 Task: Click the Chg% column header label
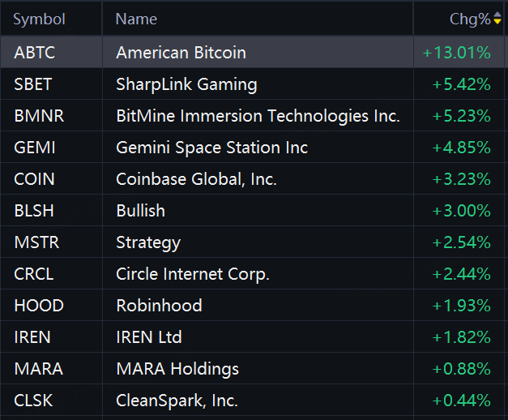(470, 19)
